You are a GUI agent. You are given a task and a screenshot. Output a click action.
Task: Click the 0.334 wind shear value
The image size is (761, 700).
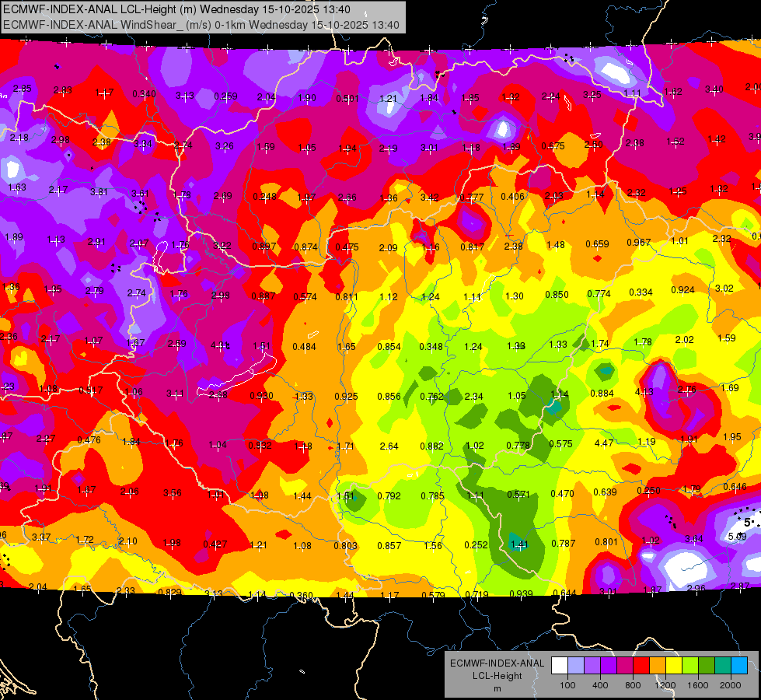(x=641, y=292)
